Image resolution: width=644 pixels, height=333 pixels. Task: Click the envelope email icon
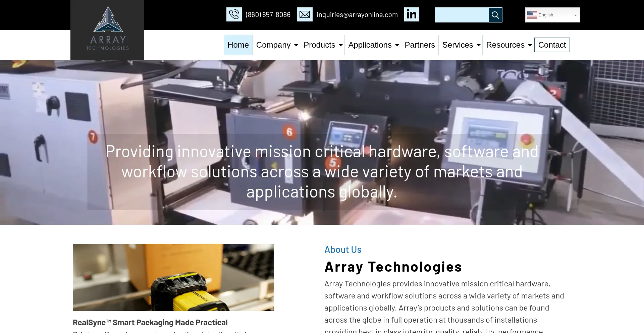305,14
